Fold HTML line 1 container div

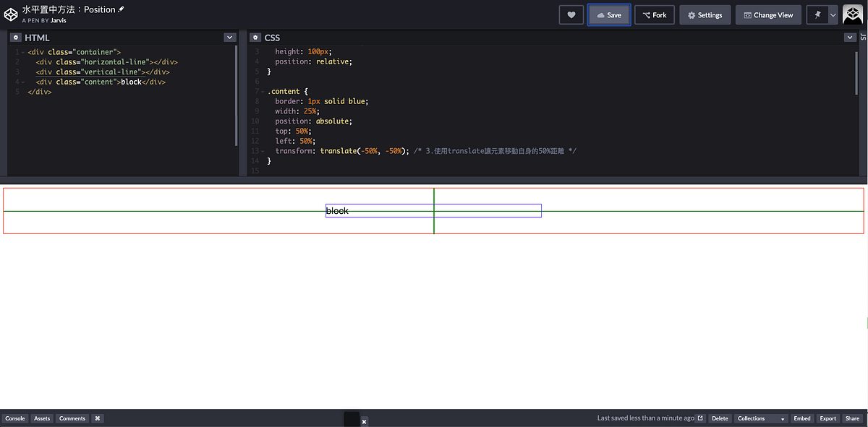pos(23,52)
